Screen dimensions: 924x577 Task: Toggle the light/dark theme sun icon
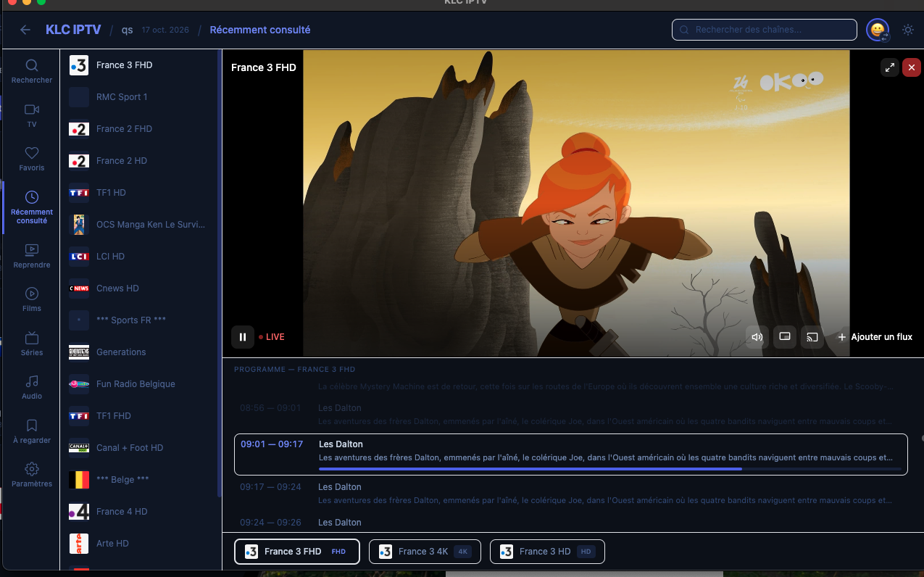click(x=908, y=30)
